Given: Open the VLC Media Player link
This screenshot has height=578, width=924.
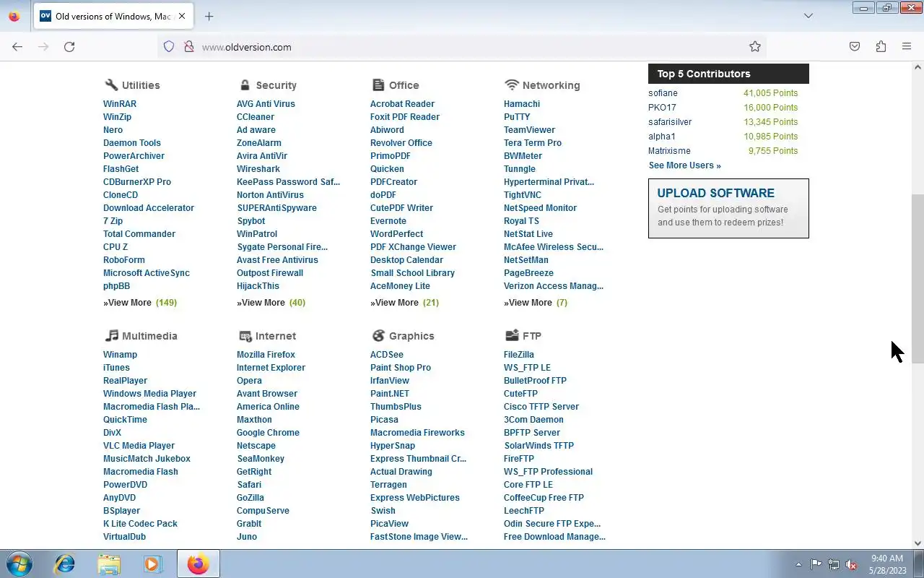Looking at the screenshot, I should point(139,446).
